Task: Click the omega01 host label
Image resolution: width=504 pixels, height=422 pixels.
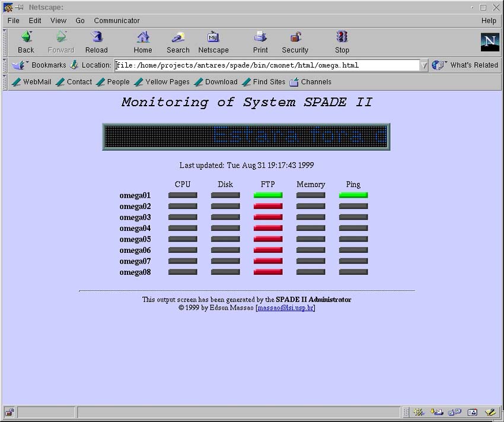Action: click(135, 195)
